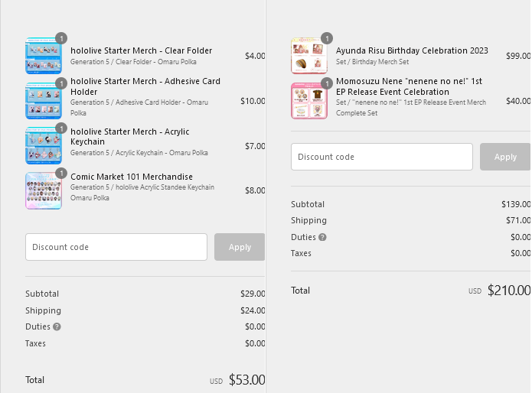Screen dimensions: 532x393
Task: Focus the right Discount code field
Action: click(381, 157)
